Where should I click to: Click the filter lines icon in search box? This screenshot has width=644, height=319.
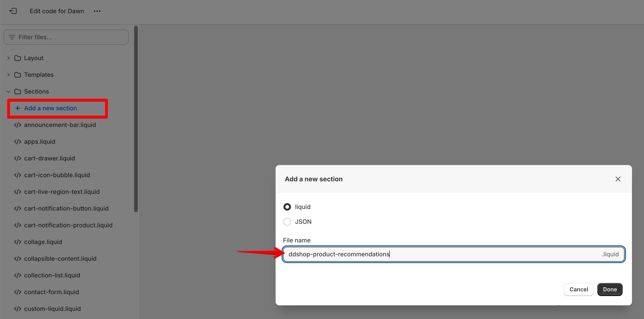pyautogui.click(x=12, y=37)
